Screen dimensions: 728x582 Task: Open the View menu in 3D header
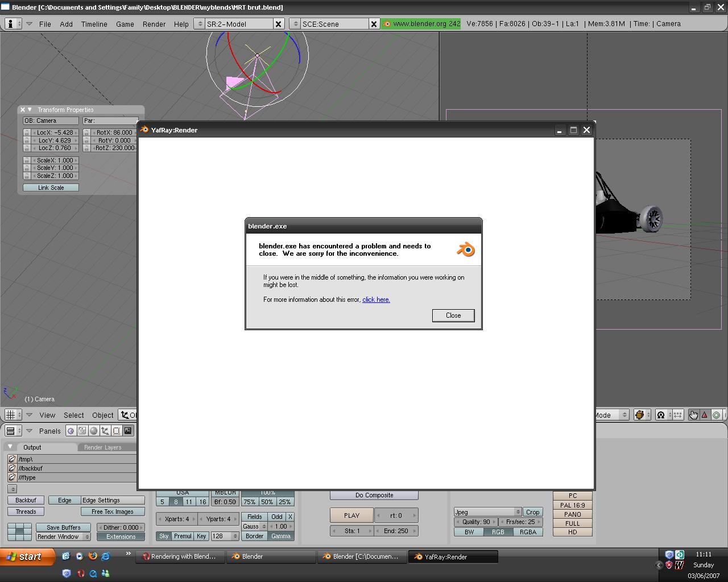pos(47,415)
